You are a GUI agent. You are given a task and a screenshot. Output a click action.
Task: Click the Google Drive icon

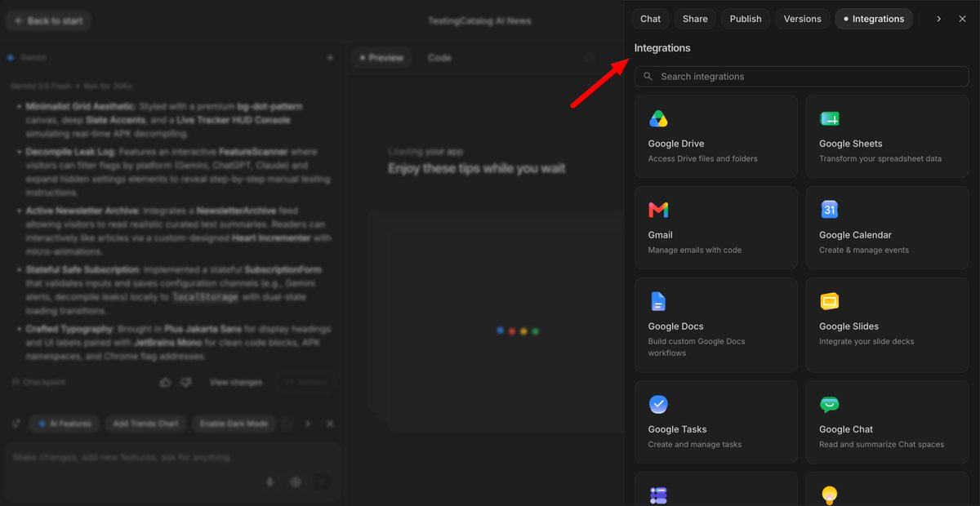pyautogui.click(x=658, y=119)
